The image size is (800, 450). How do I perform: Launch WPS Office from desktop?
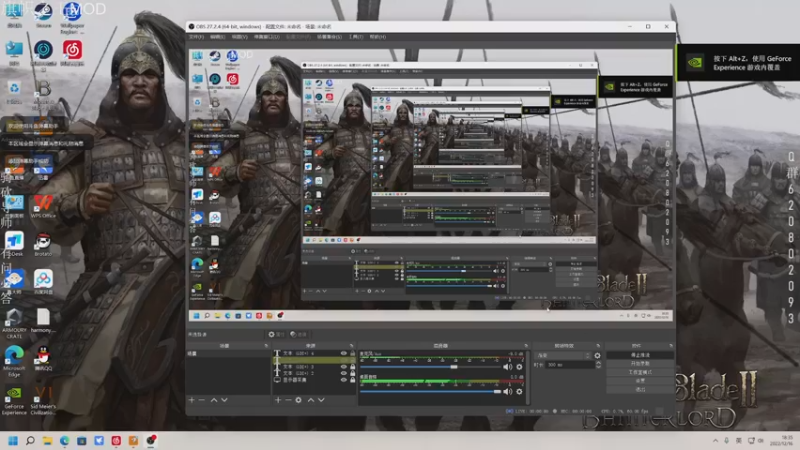click(x=43, y=207)
